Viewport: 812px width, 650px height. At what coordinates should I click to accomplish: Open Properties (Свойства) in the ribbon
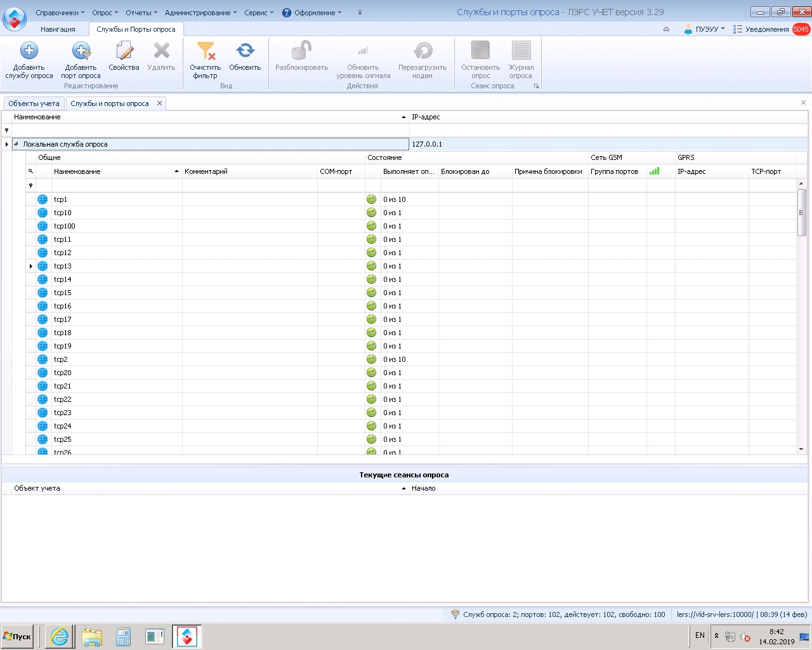pyautogui.click(x=124, y=56)
